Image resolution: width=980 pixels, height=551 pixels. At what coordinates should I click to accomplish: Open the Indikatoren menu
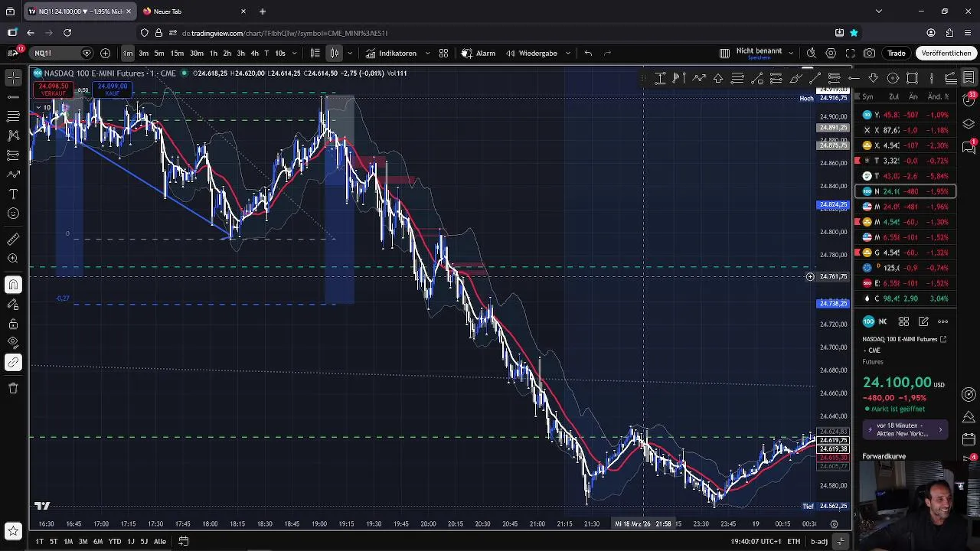click(391, 53)
